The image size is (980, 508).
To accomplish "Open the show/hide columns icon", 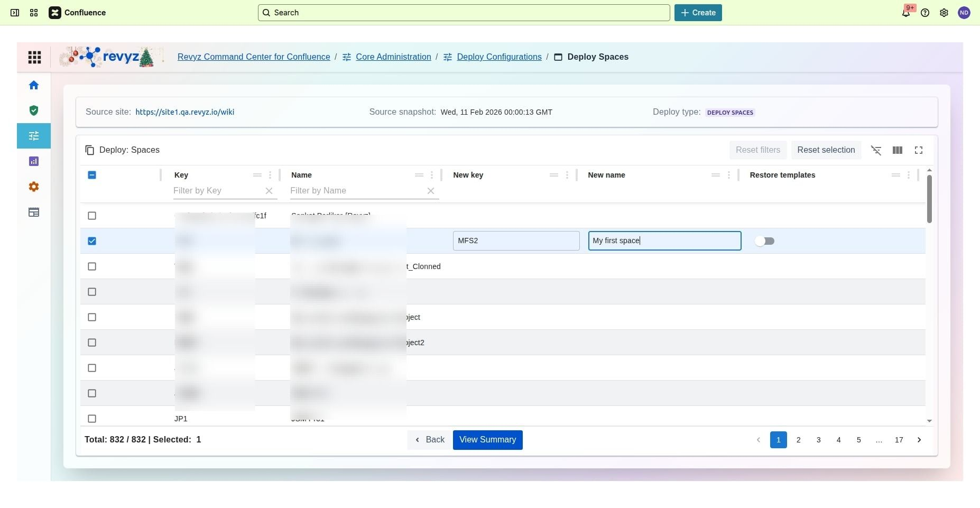I will coord(898,150).
